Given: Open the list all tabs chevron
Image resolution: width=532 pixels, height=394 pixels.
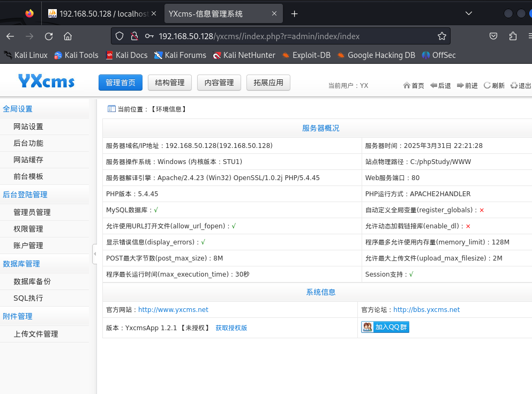Looking at the screenshot, I should click(x=469, y=13).
